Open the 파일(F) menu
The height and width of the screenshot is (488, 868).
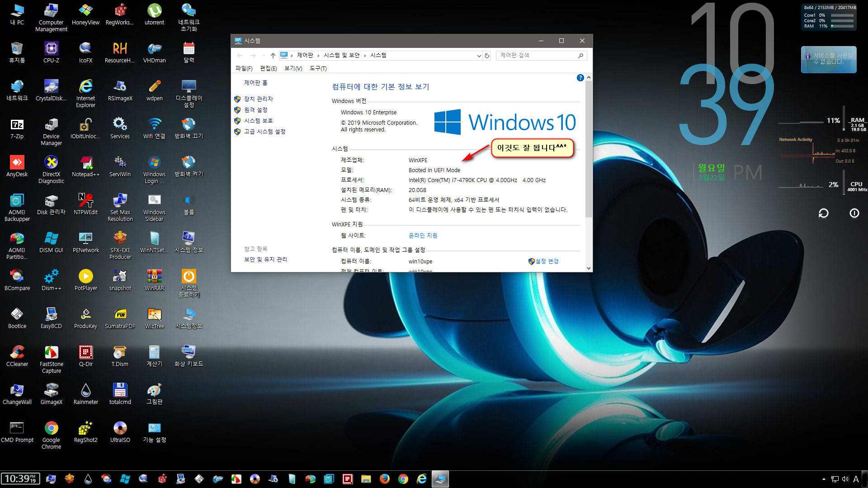244,68
